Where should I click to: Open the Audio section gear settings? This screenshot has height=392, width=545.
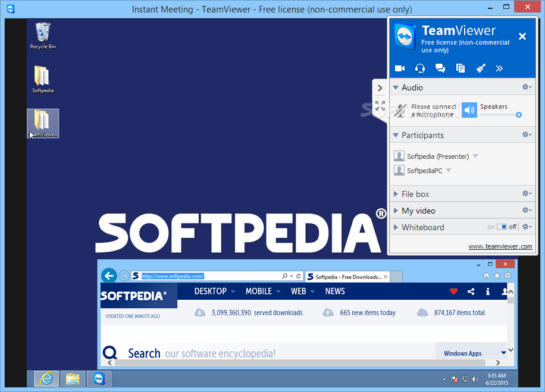tap(527, 87)
